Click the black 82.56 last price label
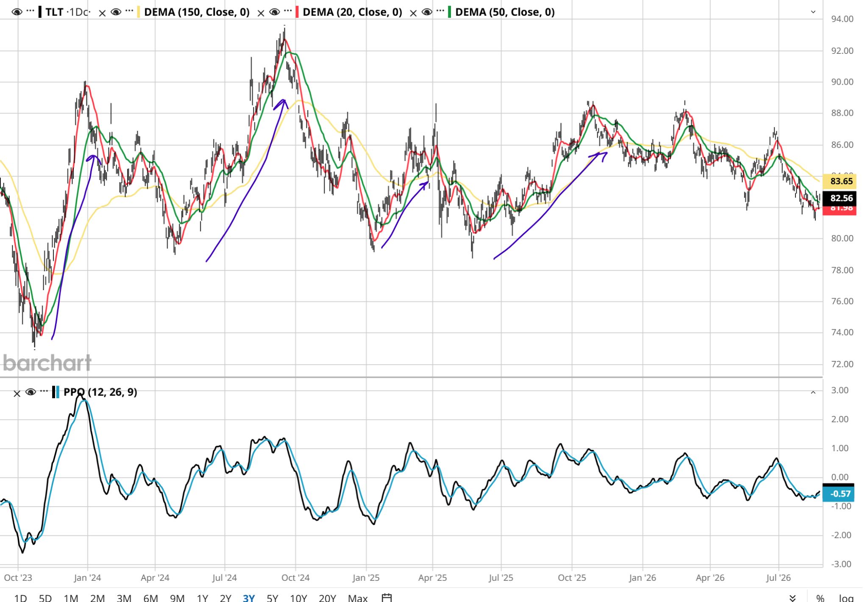The height and width of the screenshot is (602, 868). pos(839,198)
